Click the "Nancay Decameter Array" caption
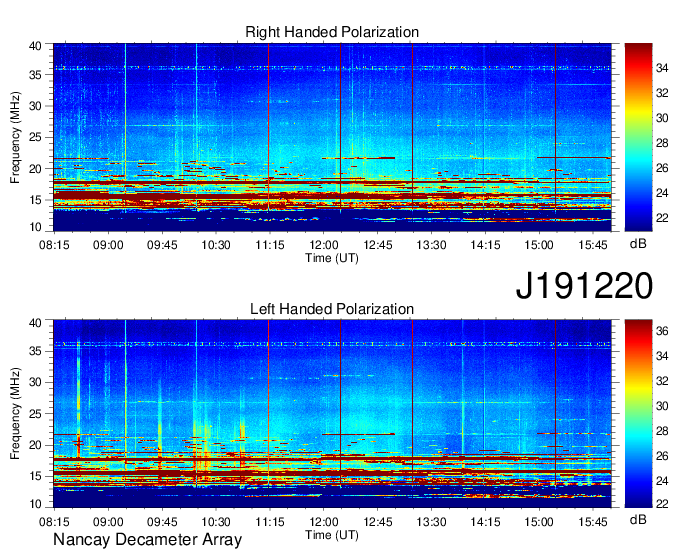This screenshot has width=680, height=552. point(147,540)
